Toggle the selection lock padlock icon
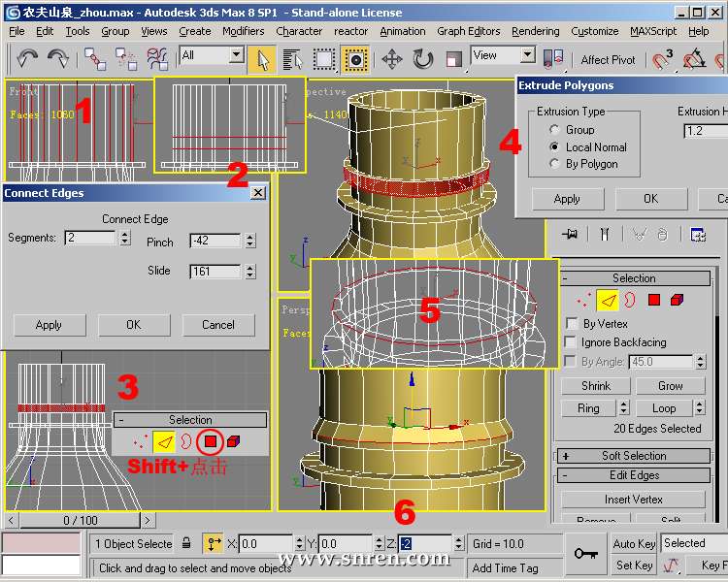 [x=186, y=544]
